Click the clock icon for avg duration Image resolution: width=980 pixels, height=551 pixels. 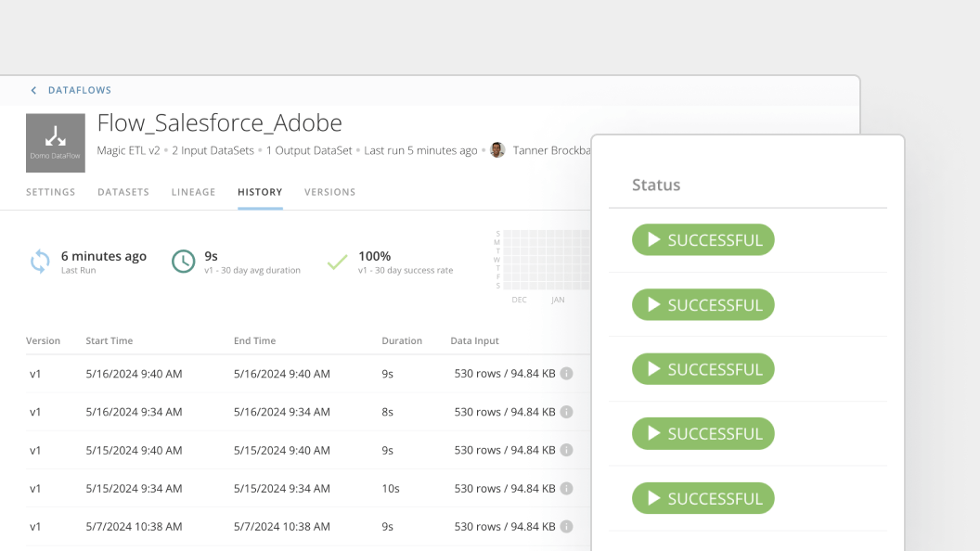pos(183,262)
